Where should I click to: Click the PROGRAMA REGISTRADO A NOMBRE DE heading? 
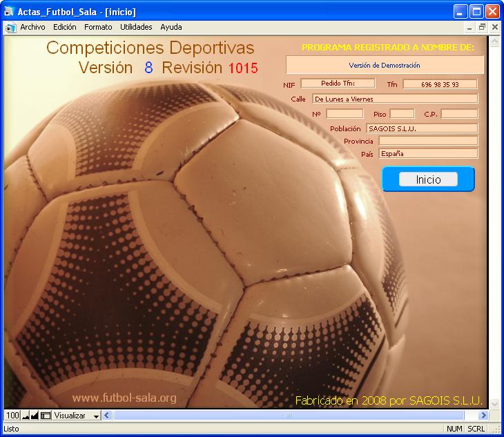388,47
